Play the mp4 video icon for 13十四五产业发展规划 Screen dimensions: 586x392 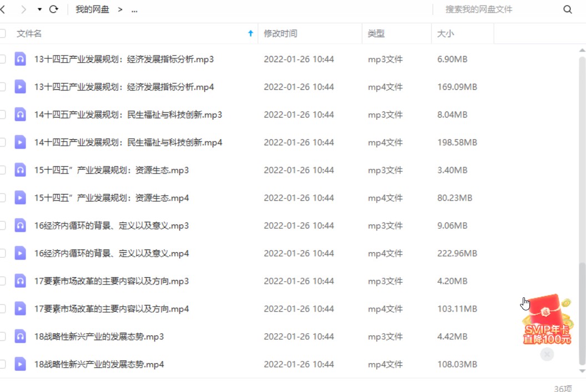tap(21, 86)
